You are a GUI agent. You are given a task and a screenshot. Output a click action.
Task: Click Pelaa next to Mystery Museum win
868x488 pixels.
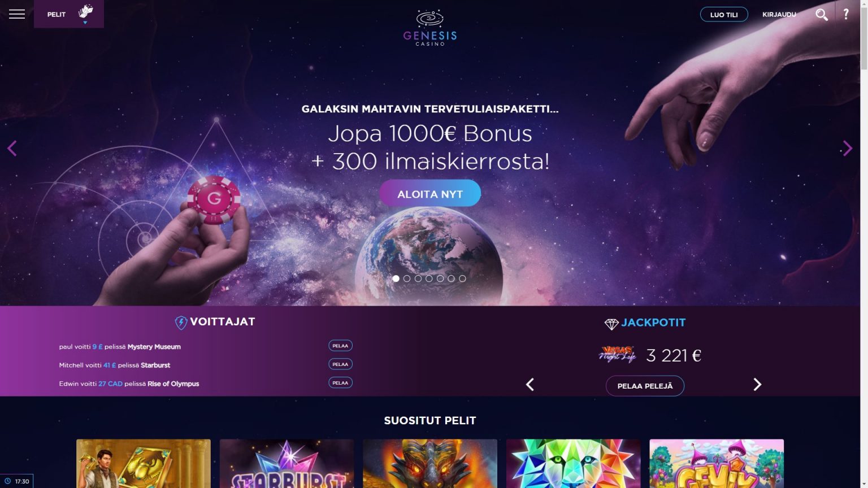(340, 346)
